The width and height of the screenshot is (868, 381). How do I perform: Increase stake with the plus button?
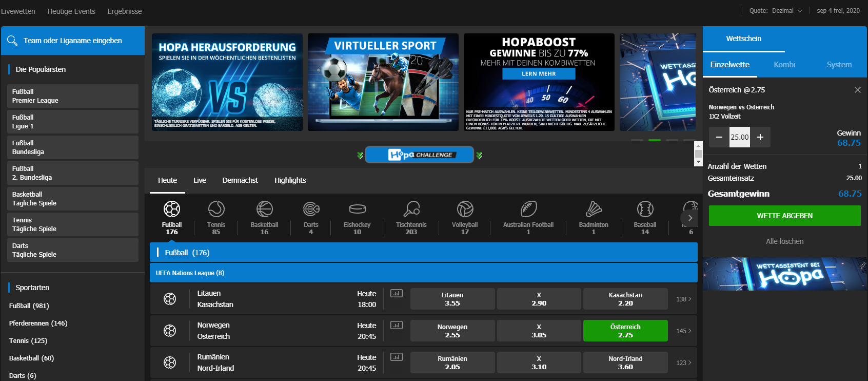[760, 137]
